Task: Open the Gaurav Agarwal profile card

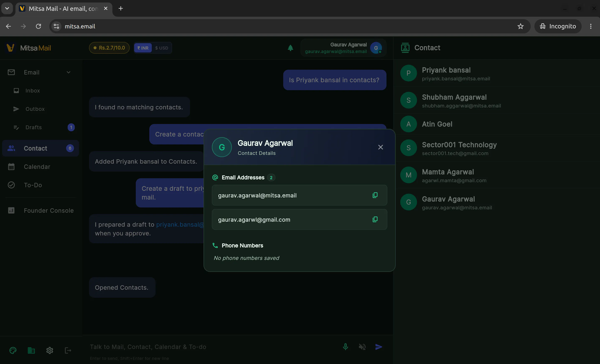Action: pos(343,48)
